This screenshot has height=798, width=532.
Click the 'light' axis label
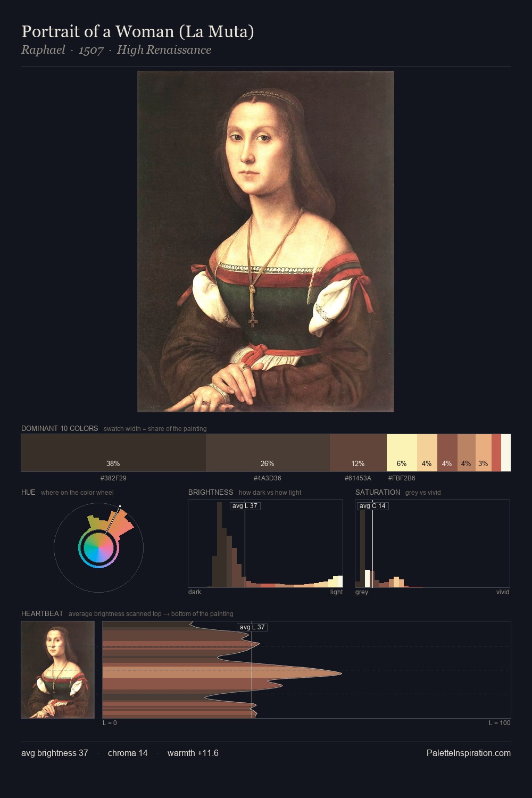[336, 592]
